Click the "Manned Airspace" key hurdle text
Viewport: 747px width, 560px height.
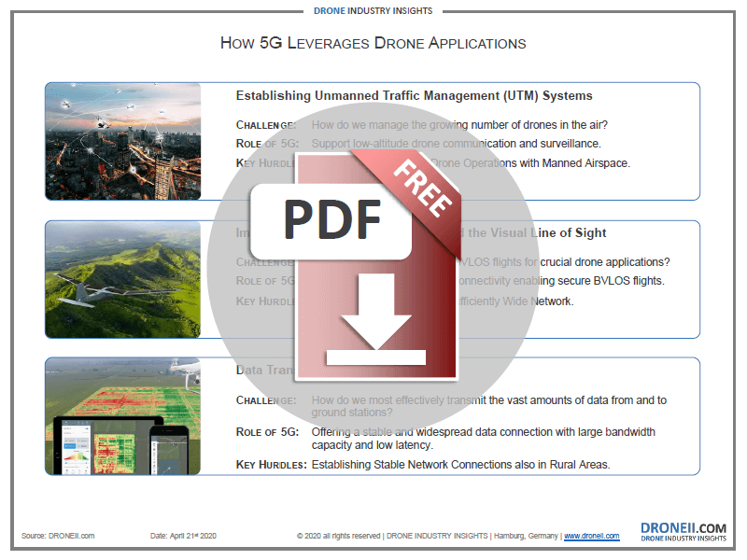pyautogui.click(x=585, y=162)
